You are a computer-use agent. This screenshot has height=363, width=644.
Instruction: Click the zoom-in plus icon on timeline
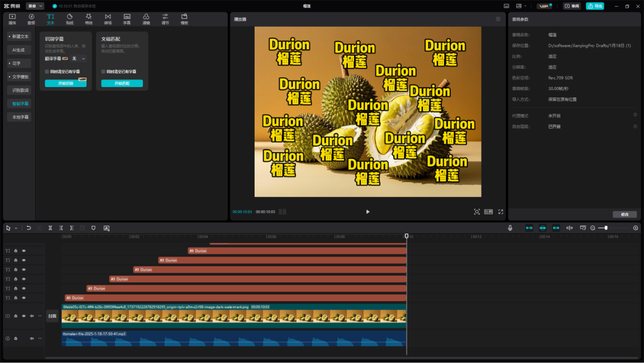[x=636, y=228]
